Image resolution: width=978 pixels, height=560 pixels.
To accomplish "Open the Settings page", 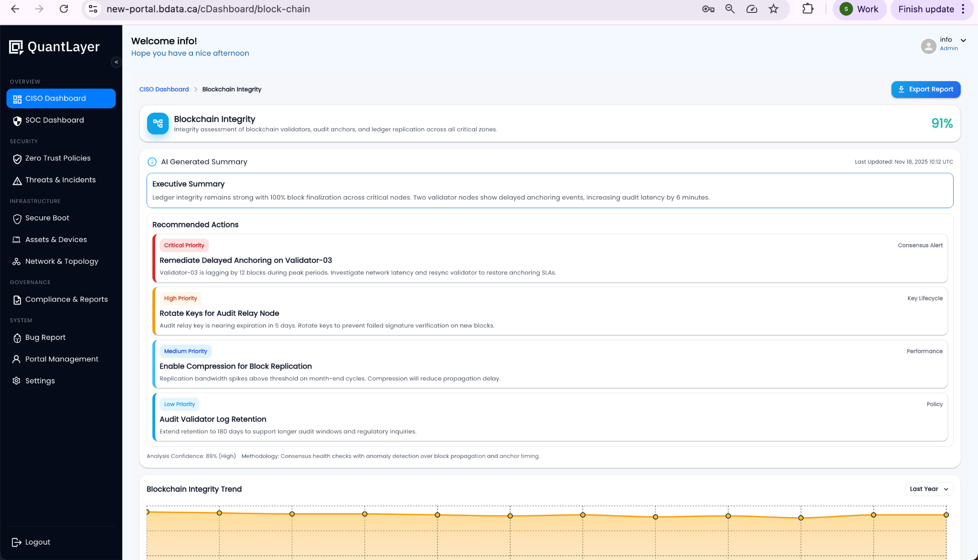I will (40, 380).
